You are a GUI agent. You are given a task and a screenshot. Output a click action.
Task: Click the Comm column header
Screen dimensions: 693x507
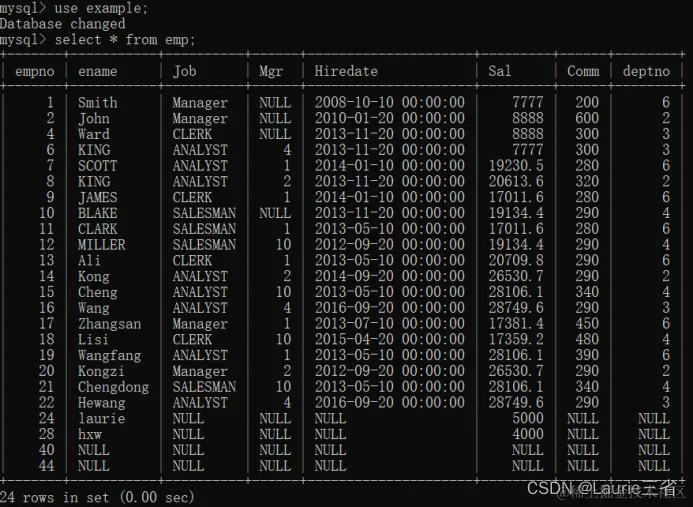[x=583, y=71]
